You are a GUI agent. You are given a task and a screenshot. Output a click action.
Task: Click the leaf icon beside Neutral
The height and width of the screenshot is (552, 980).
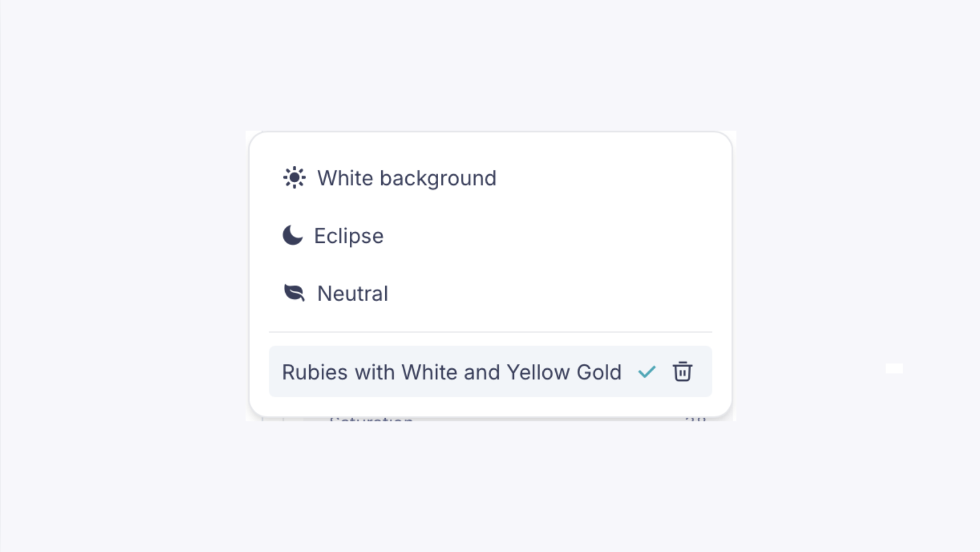pyautogui.click(x=294, y=292)
